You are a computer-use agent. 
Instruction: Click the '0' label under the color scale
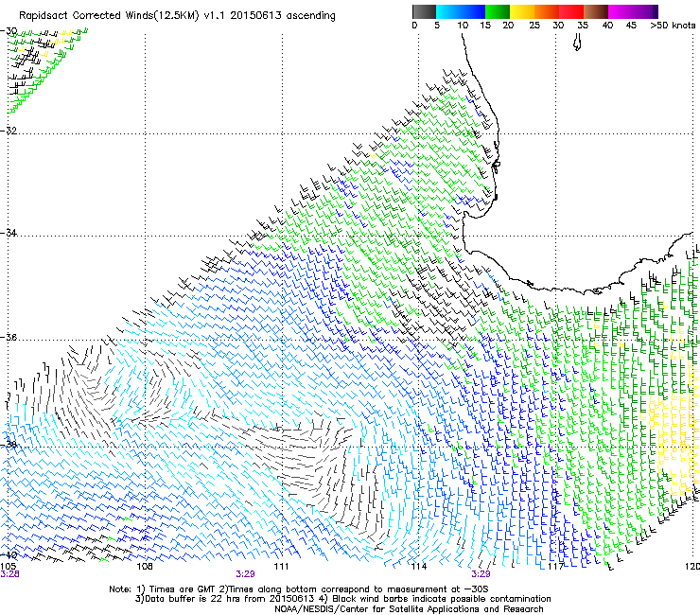click(x=414, y=26)
